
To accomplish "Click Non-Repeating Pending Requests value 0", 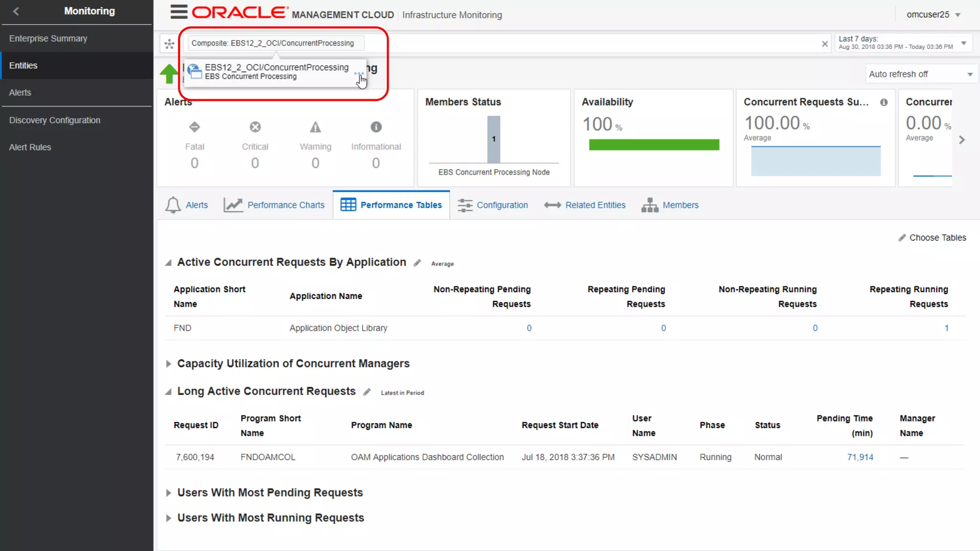I will pos(529,328).
